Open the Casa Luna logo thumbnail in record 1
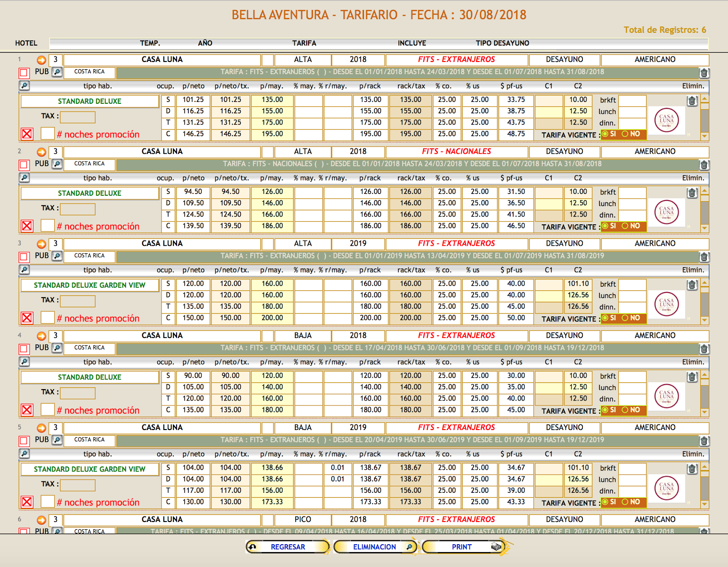The image size is (728, 567). tap(667, 120)
